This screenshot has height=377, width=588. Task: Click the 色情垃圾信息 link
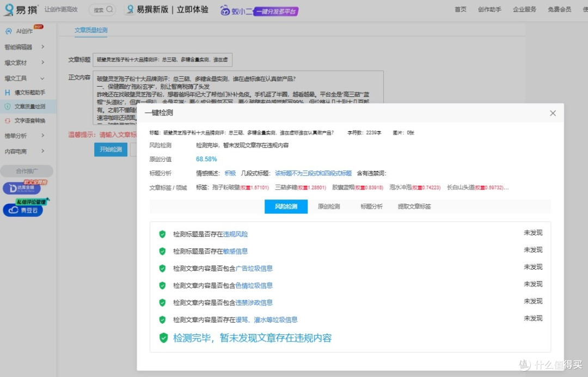(254, 285)
